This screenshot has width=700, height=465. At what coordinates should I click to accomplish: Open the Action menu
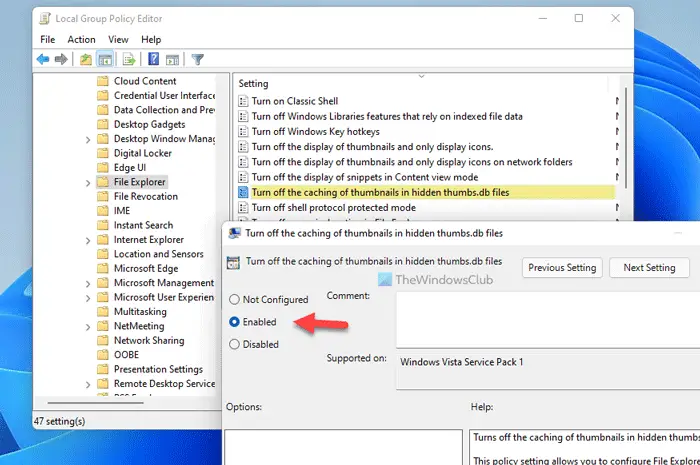[x=81, y=40]
